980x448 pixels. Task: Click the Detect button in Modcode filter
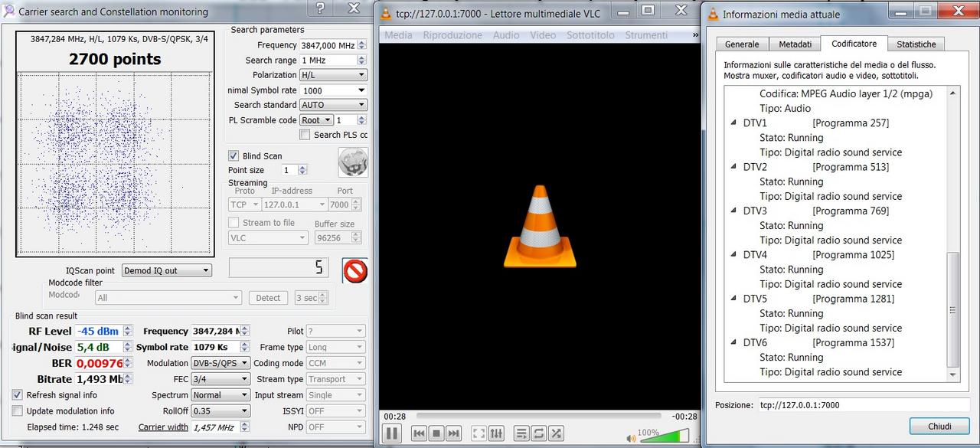click(x=268, y=298)
